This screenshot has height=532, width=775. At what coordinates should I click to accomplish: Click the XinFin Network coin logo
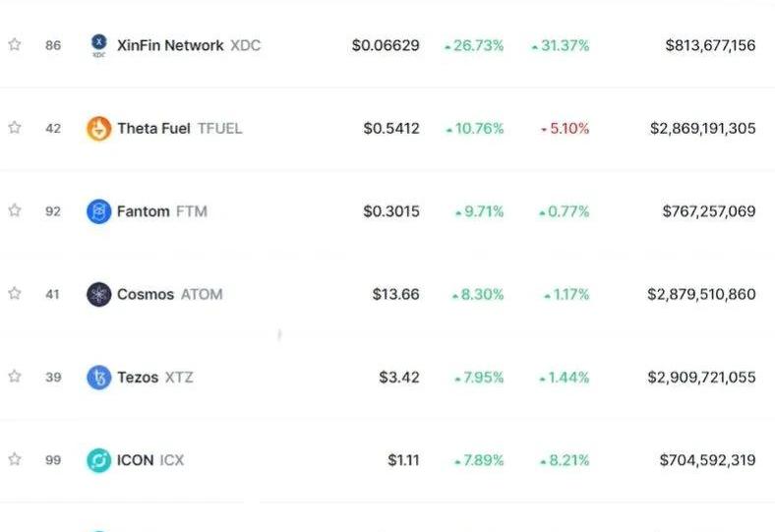coord(99,45)
